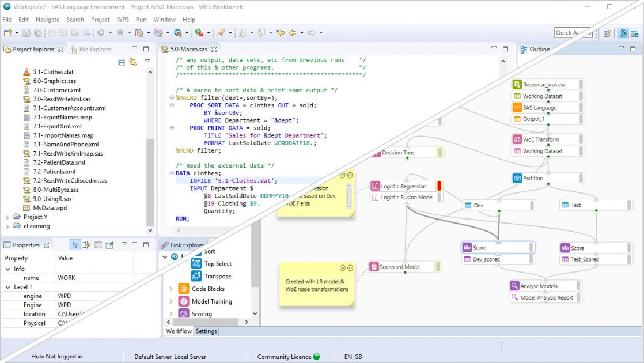Expand the Code Blocks group
This screenshot has width=644, height=363.
[x=171, y=289]
